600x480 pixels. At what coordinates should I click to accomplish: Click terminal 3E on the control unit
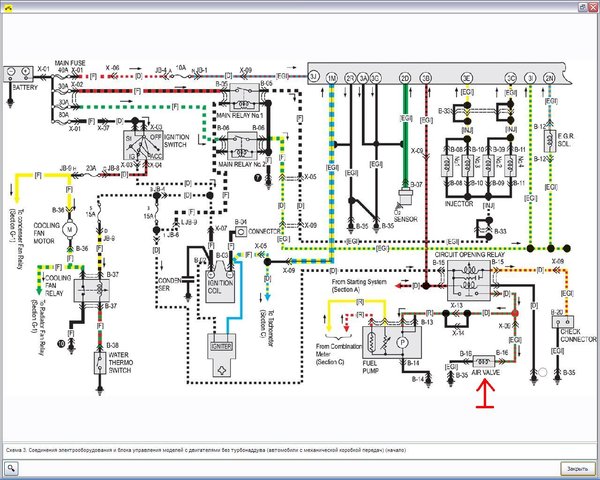pyautogui.click(x=466, y=78)
